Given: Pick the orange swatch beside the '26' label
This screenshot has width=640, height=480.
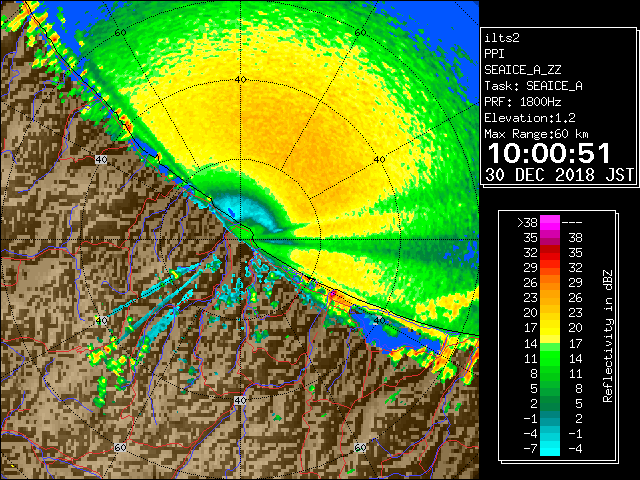Looking at the screenshot, I should click(x=550, y=283).
